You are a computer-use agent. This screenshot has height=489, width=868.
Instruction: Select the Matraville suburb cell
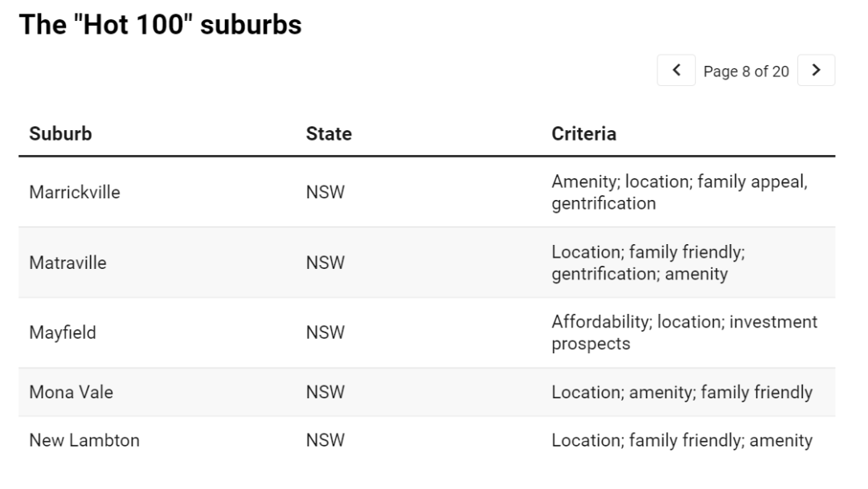tap(68, 263)
